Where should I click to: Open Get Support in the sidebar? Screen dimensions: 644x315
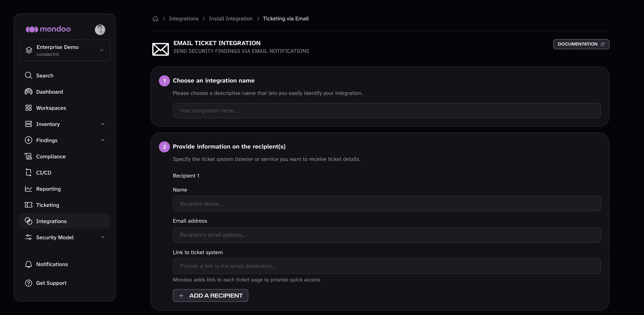tap(65, 283)
